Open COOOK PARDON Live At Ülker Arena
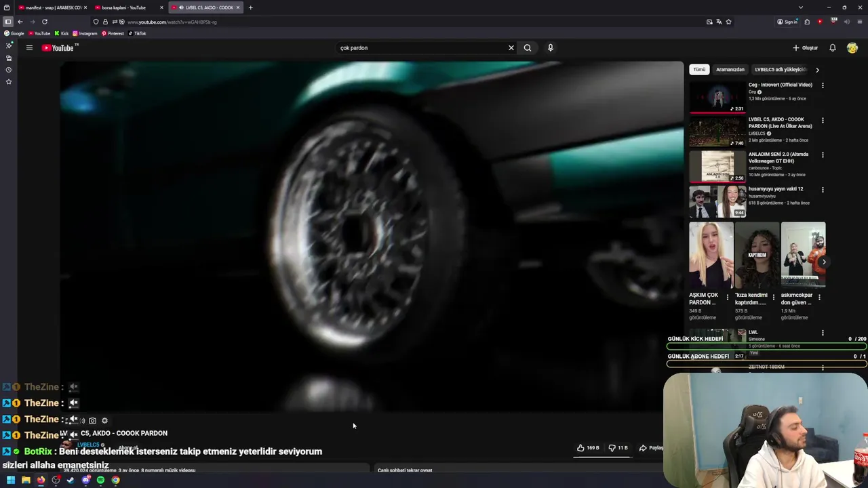This screenshot has height=488, width=868. point(717,131)
